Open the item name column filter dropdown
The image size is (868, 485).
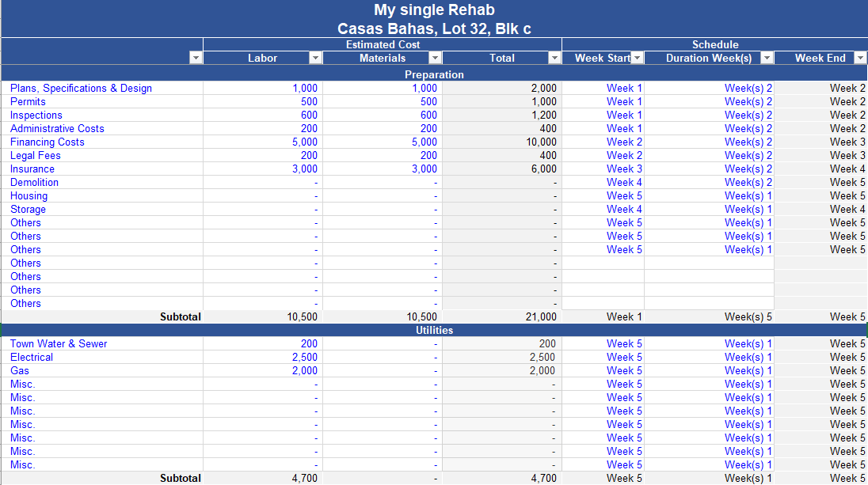(196, 58)
